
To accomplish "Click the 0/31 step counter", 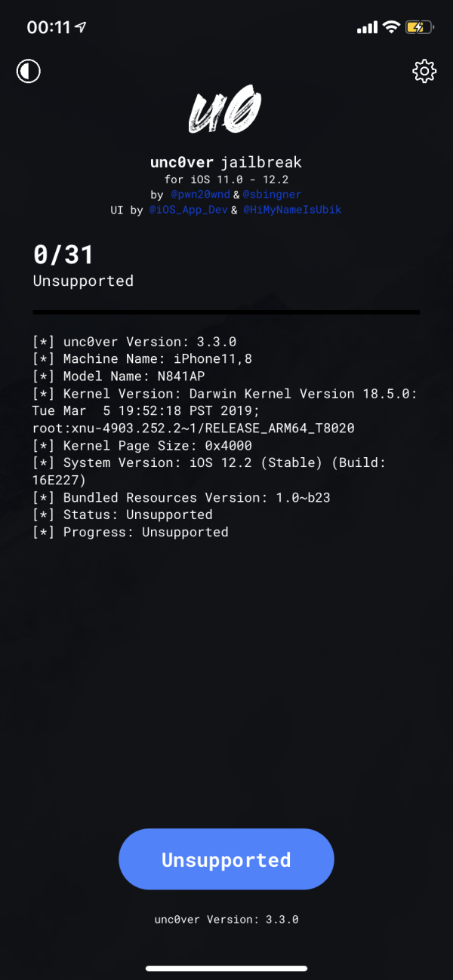I will 63,255.
